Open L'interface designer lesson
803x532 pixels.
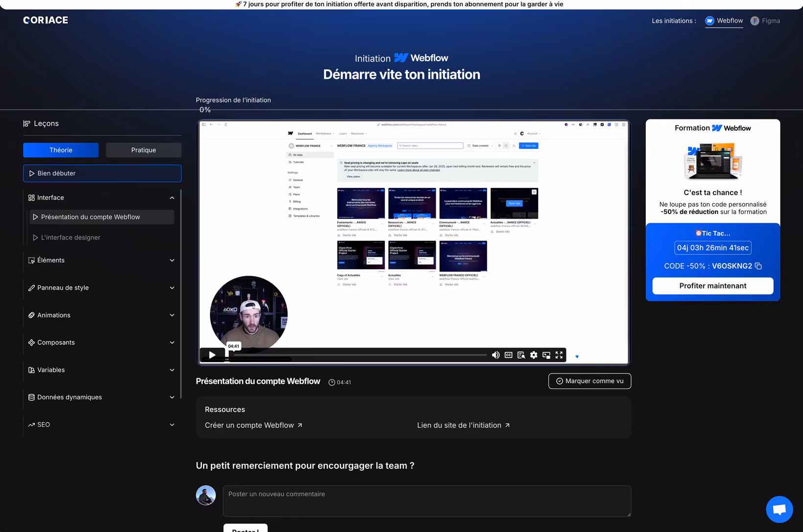102,237
